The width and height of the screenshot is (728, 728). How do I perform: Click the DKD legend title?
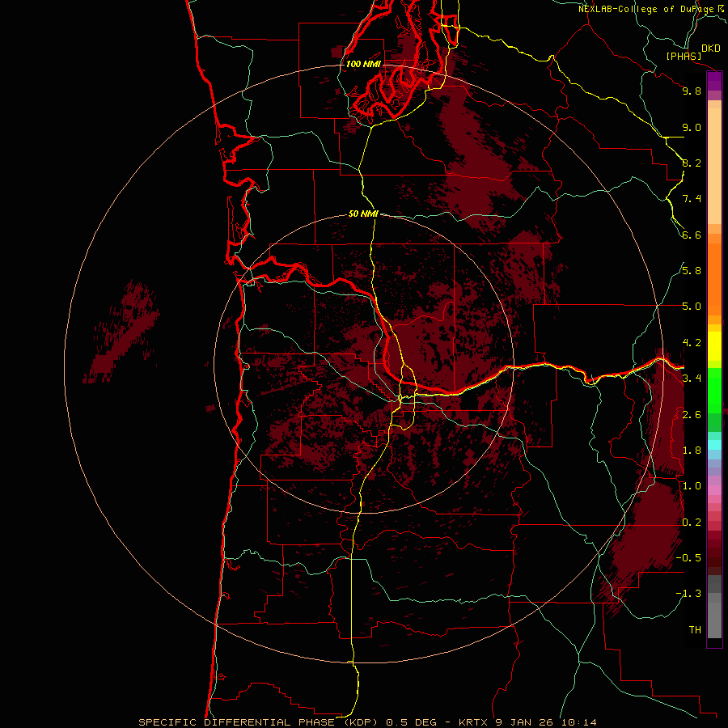[711, 49]
